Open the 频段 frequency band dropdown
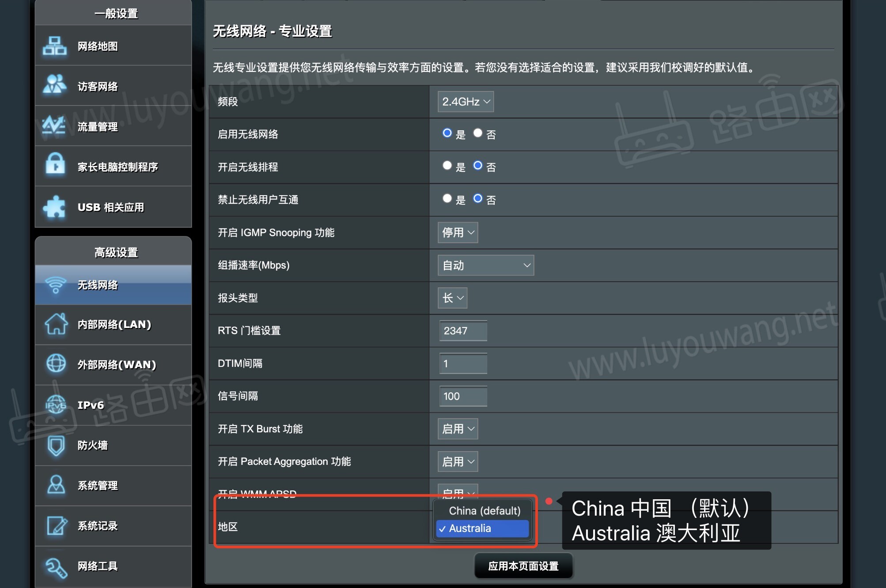Image resolution: width=886 pixels, height=588 pixels. point(465,101)
